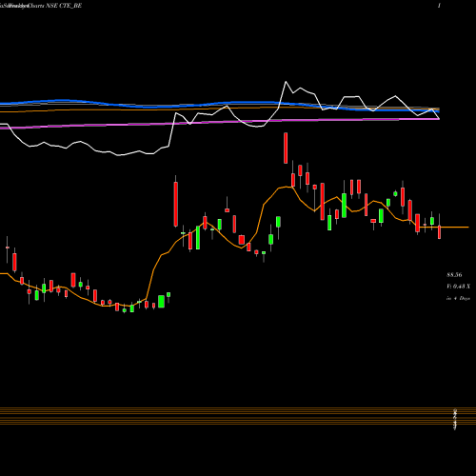476x476 pixels.
Task: Click the 'V: 0.43 X' volume label
Action: (x=458, y=287)
